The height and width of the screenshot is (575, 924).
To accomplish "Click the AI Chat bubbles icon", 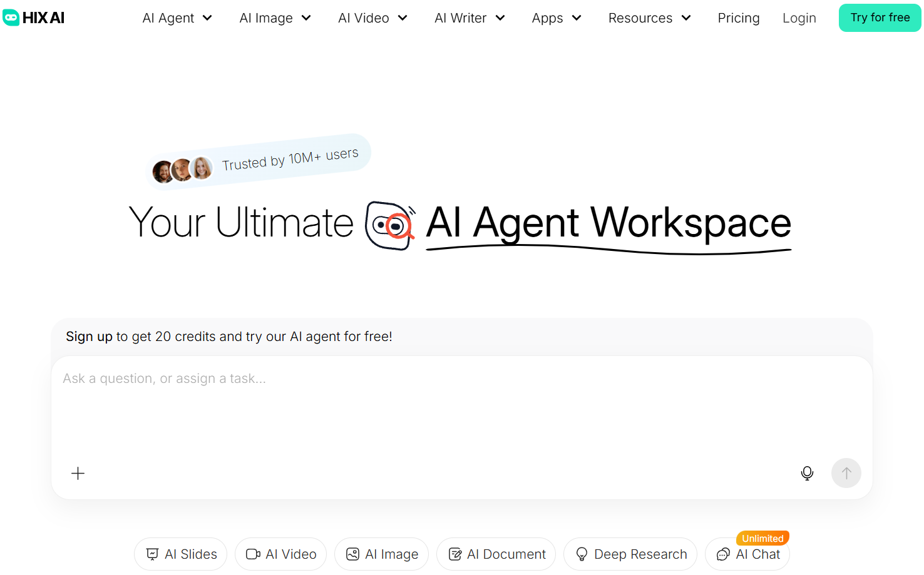I will click(723, 554).
